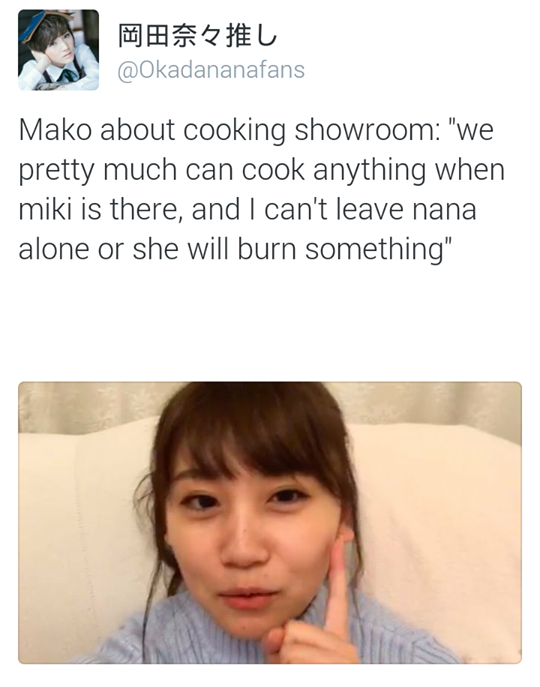Click the word "burn" in the tweet
The image size is (540, 687).
pos(267,248)
